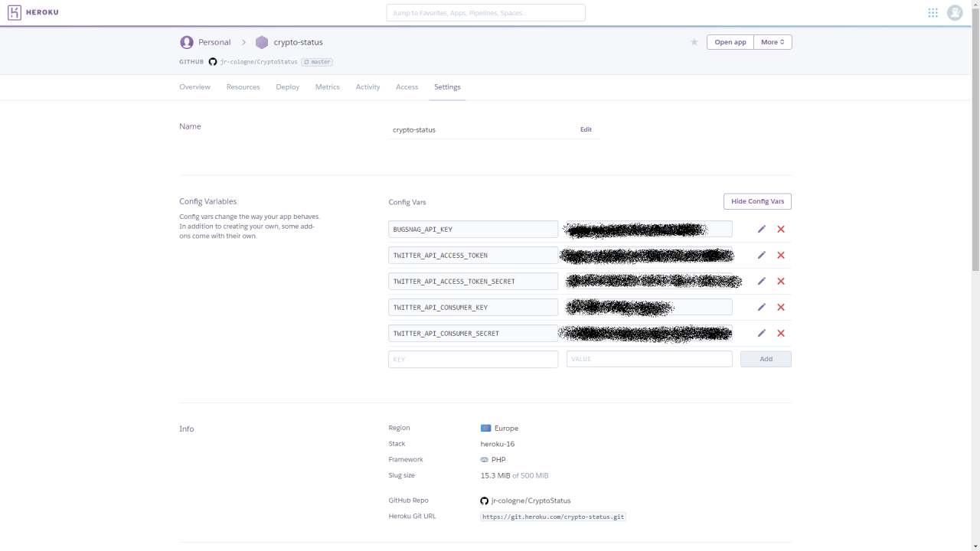This screenshot has width=980, height=551.
Task: Delete the BUGSNAG_API_KEY config var
Action: [781, 229]
